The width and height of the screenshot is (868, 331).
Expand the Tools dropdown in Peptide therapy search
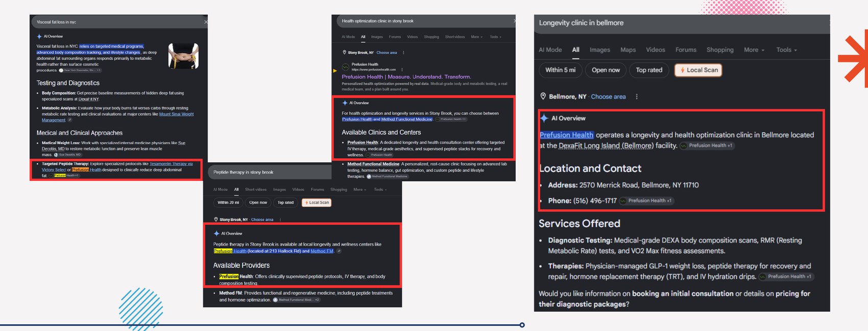tap(380, 190)
